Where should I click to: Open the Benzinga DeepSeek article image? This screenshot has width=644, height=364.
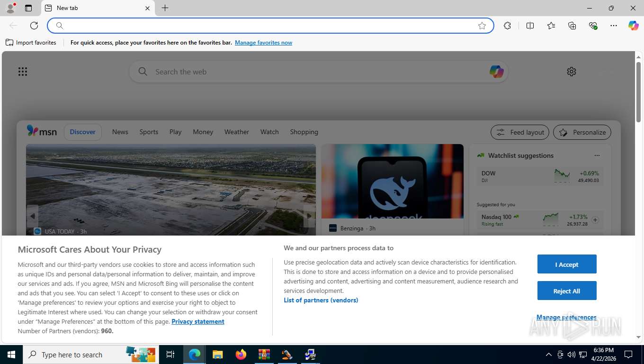[393, 181]
